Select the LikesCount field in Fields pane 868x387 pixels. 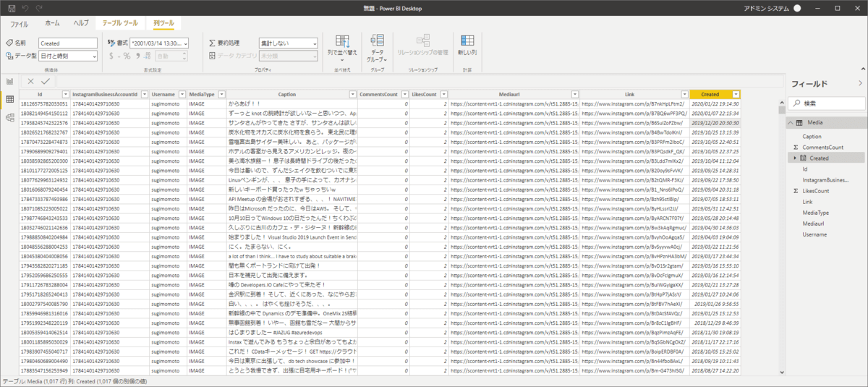(816, 190)
